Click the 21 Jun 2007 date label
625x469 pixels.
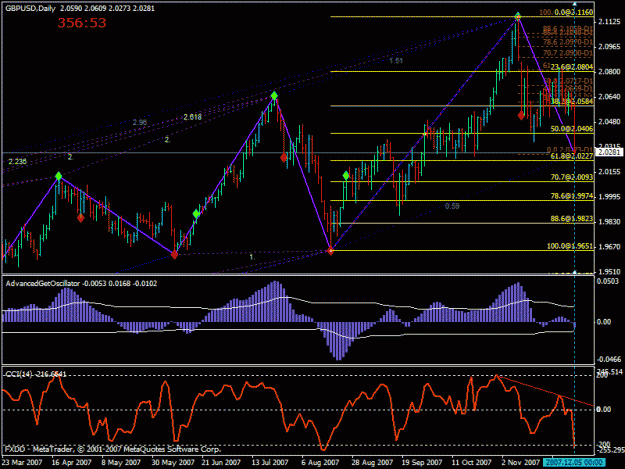(221, 463)
